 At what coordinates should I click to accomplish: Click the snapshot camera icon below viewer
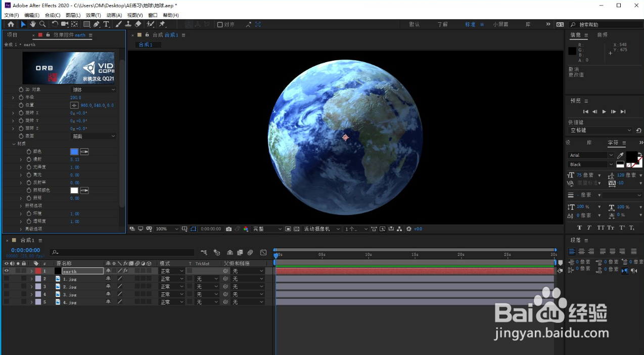click(228, 229)
